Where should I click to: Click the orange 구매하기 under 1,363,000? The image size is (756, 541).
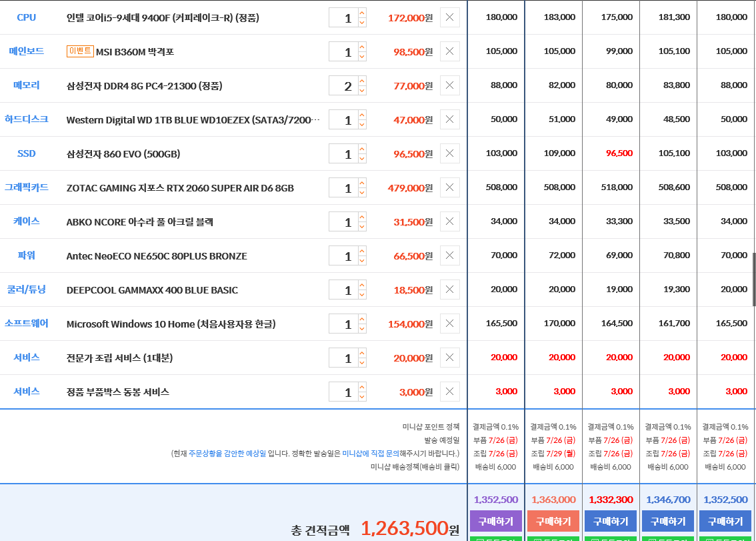tap(553, 521)
